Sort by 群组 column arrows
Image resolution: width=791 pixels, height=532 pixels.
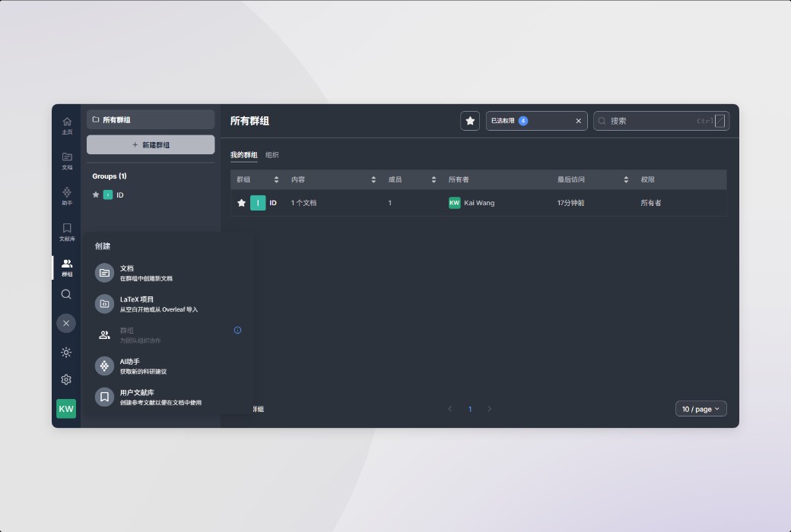pyautogui.click(x=276, y=179)
